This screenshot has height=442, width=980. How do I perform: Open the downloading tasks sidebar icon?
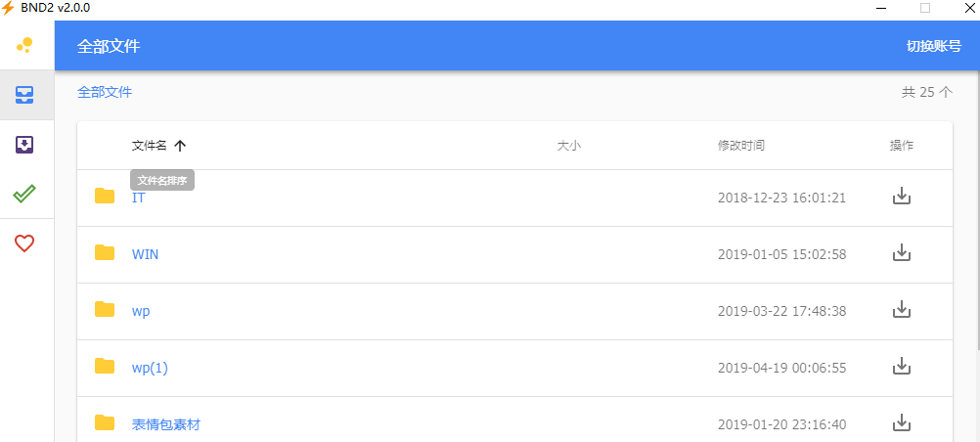tap(24, 145)
